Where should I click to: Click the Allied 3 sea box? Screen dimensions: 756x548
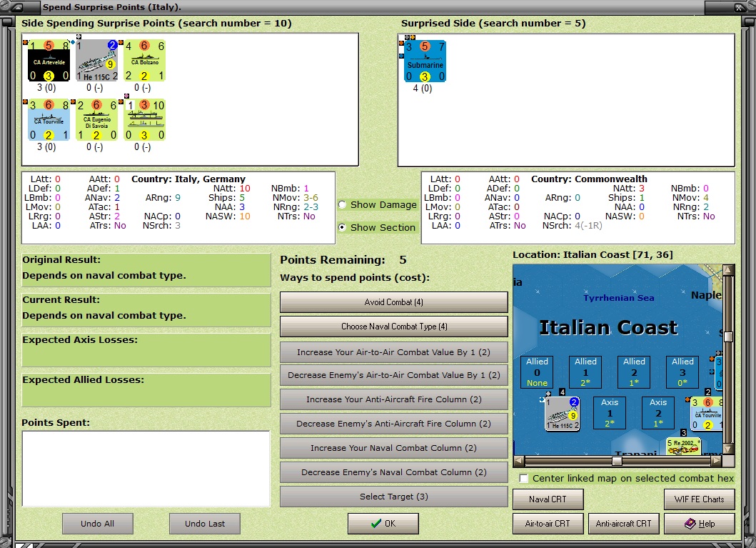[x=682, y=372]
